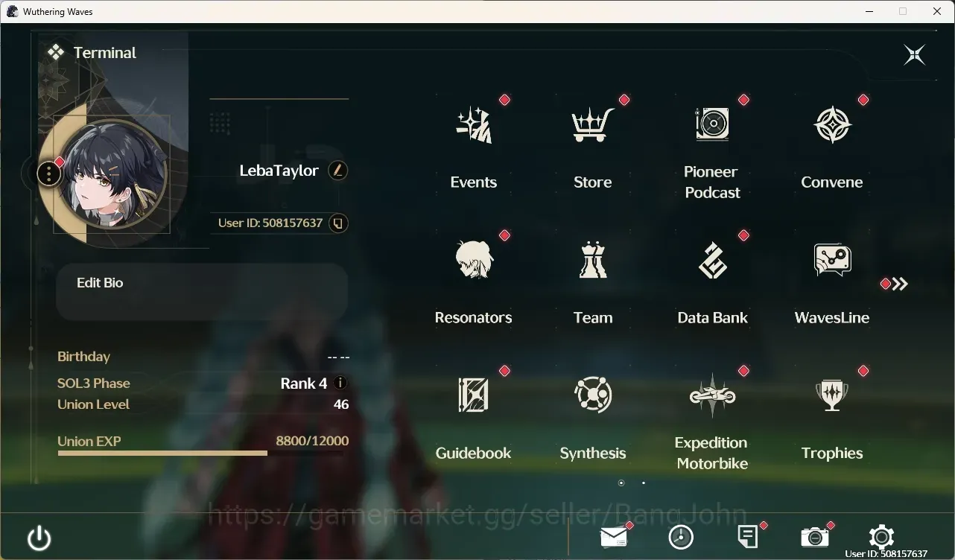Open the mail envelope icon
The width and height of the screenshot is (955, 560).
pyautogui.click(x=614, y=537)
